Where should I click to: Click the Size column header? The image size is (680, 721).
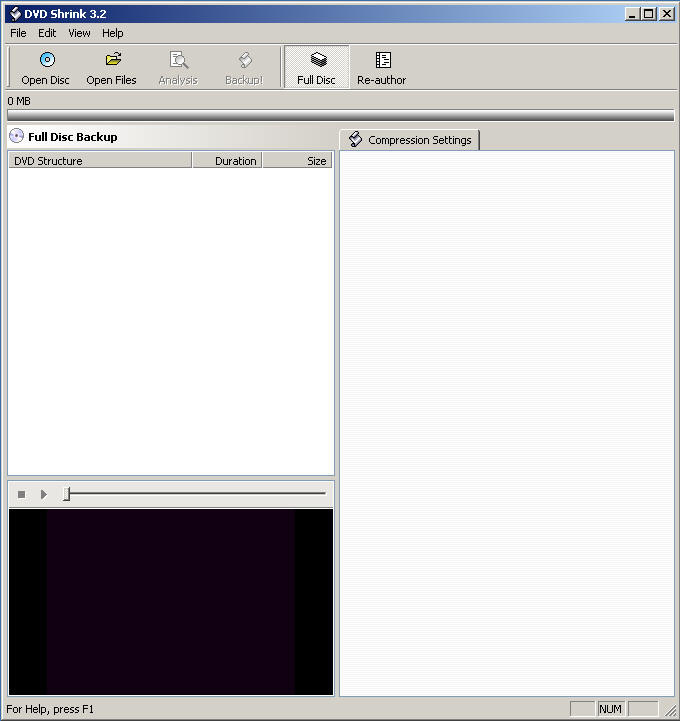(297, 161)
